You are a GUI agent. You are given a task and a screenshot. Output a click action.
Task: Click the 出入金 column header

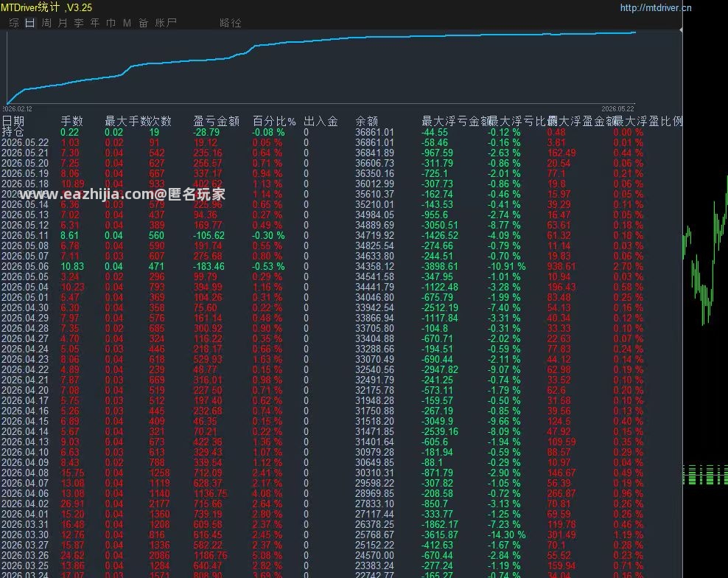(x=321, y=121)
